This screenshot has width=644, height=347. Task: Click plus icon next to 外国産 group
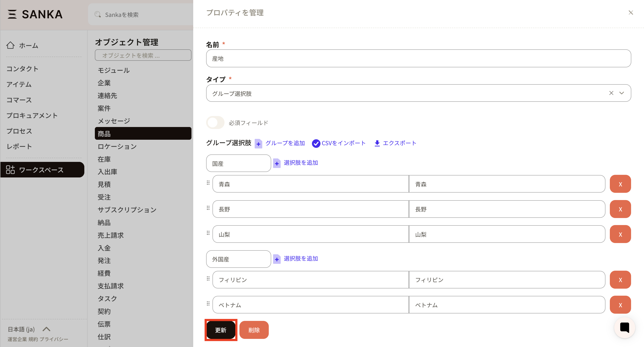(277, 259)
